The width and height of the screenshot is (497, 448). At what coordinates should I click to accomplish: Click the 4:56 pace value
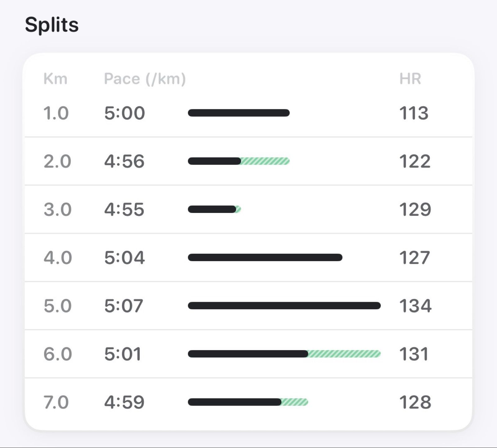pyautogui.click(x=124, y=161)
